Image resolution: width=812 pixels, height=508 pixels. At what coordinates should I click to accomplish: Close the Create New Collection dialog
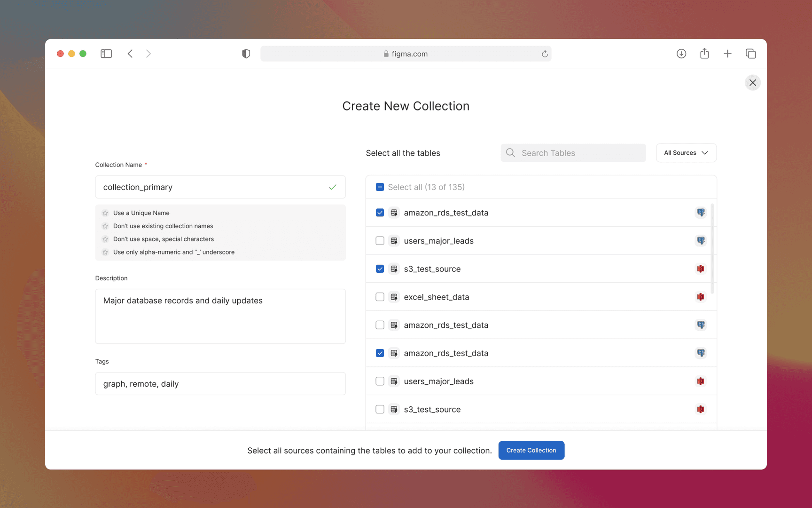(x=752, y=82)
